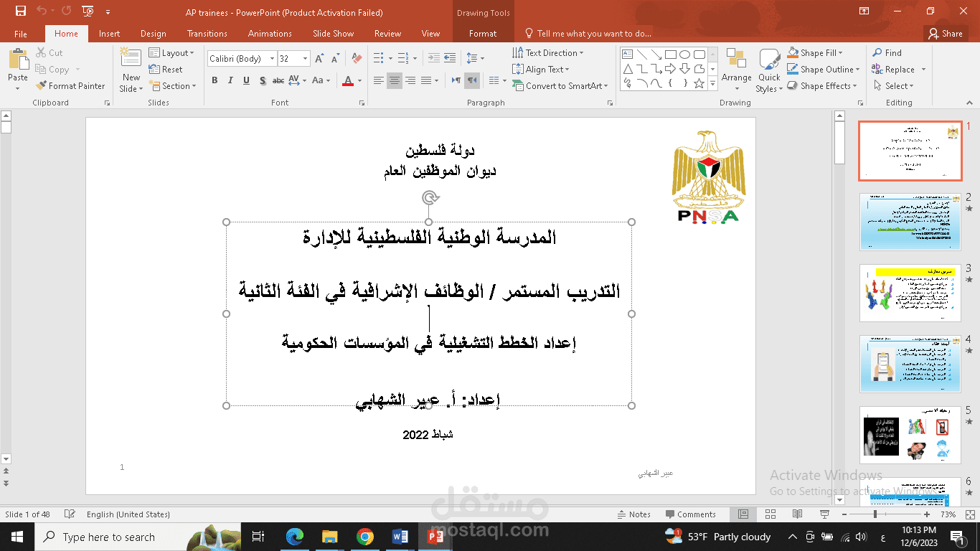Open the Design ribbon tab
Screen dimensions: 980x551
(153, 34)
